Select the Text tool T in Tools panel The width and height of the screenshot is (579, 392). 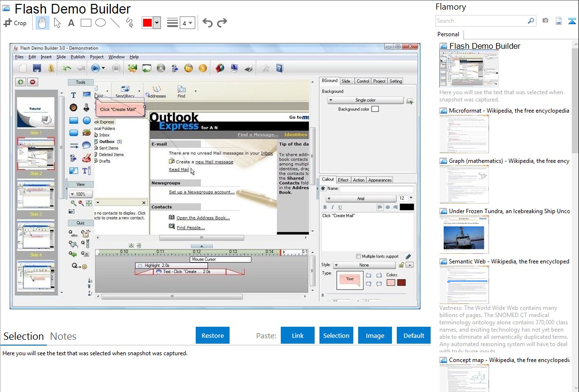point(73,95)
